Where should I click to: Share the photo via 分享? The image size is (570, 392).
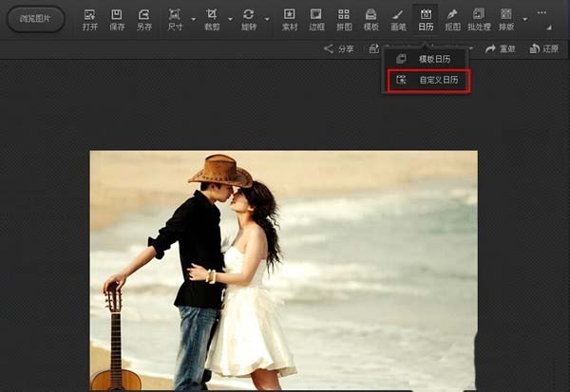[339, 48]
